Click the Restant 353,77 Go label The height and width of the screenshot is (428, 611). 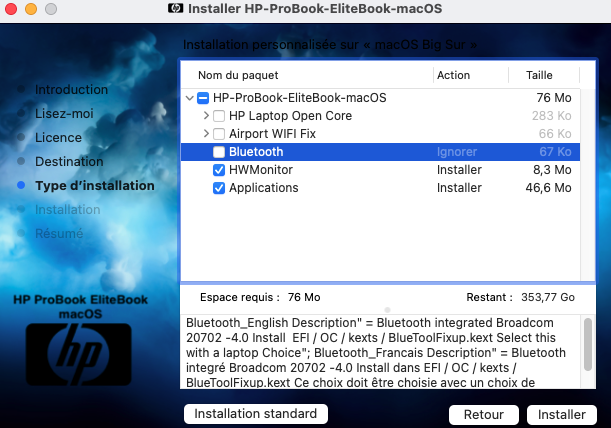tap(521, 297)
